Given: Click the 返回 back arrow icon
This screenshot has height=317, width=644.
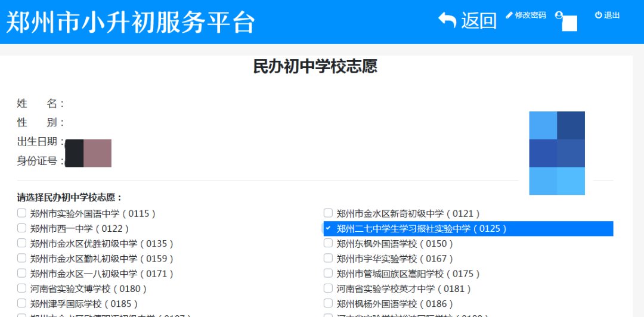Looking at the screenshot, I should 447,20.
